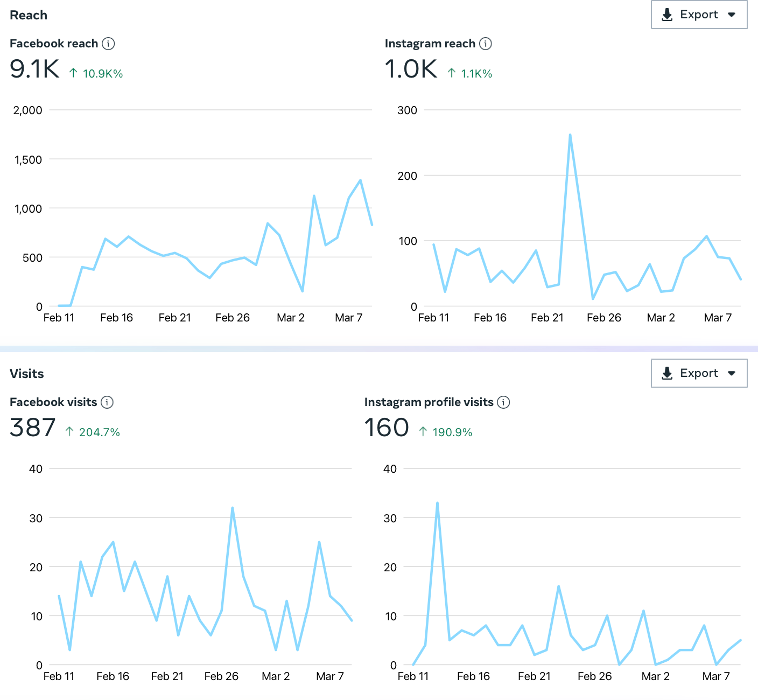Click the 1.0K Instagram reach value
Viewport: 758px width, 700px height.
click(411, 69)
